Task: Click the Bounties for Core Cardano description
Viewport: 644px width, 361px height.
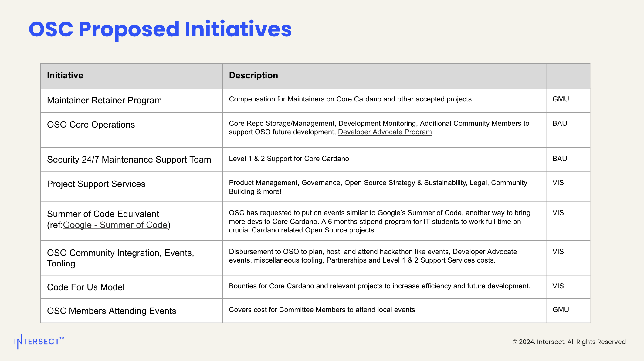Action: click(x=379, y=286)
